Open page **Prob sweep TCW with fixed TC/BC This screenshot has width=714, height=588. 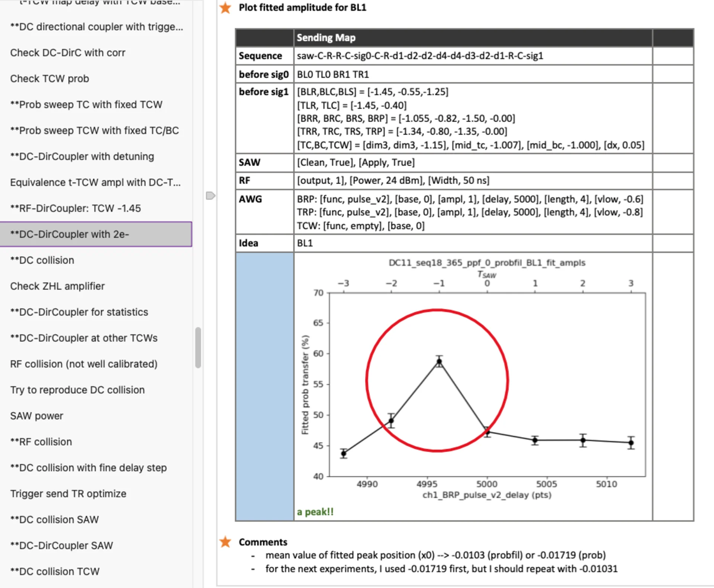[96, 131]
